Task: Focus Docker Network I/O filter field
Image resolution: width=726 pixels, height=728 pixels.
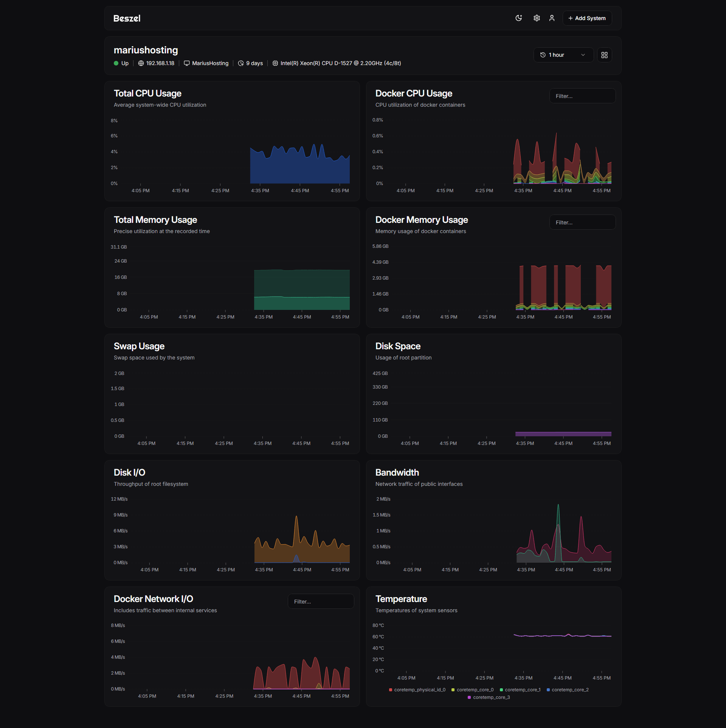Action: [321, 602]
